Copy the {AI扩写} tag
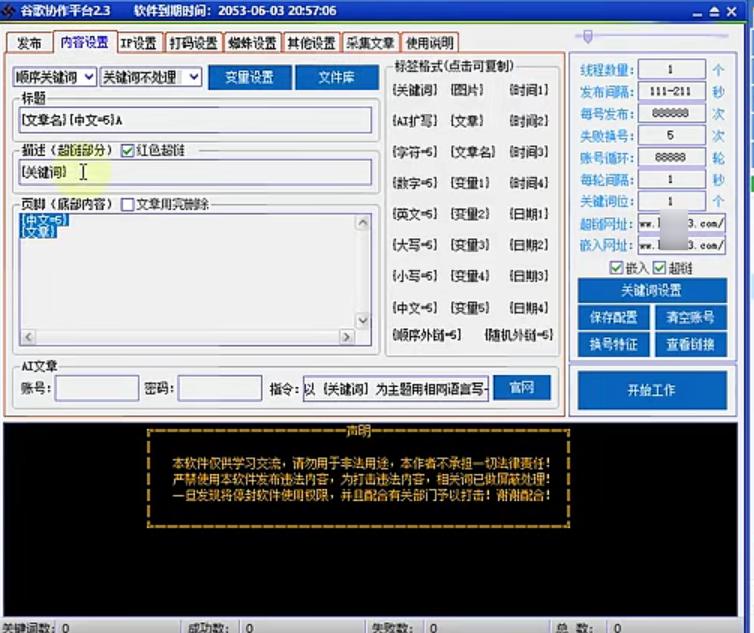754x633 pixels. coord(415,121)
